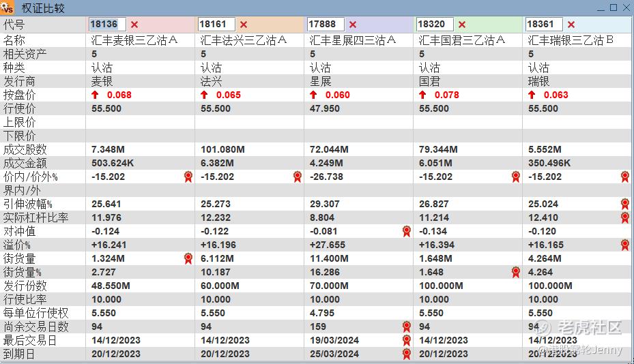Remove warrant 18161 with its red X
Viewport: 634px width, 364px height.
point(244,25)
